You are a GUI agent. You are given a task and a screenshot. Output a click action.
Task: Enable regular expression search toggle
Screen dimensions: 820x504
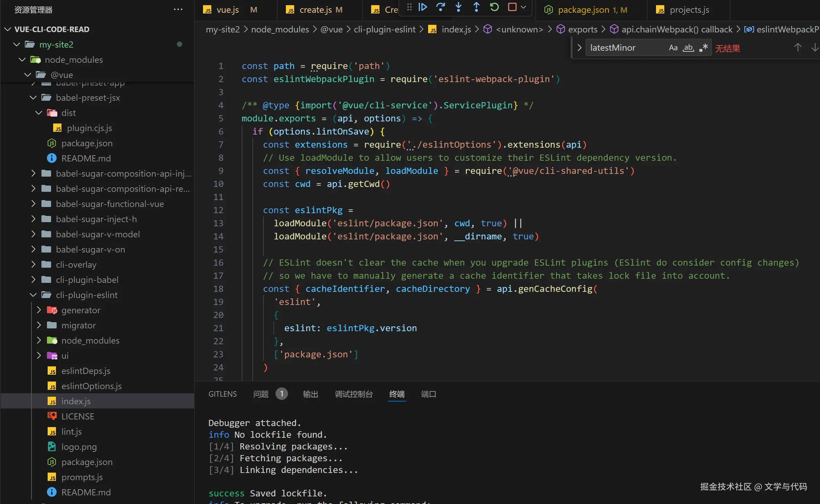704,48
